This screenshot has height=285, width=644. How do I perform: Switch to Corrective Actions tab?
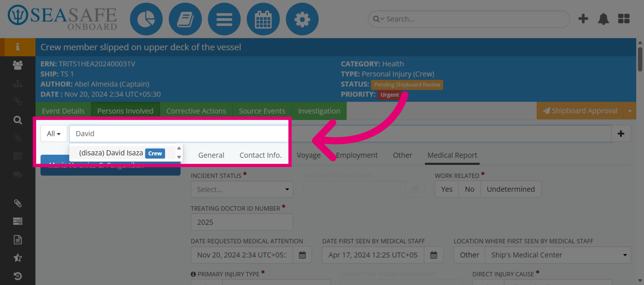[196, 111]
